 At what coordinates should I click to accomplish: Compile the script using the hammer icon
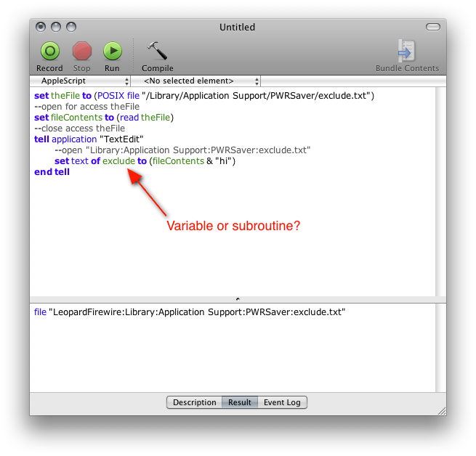tap(157, 51)
